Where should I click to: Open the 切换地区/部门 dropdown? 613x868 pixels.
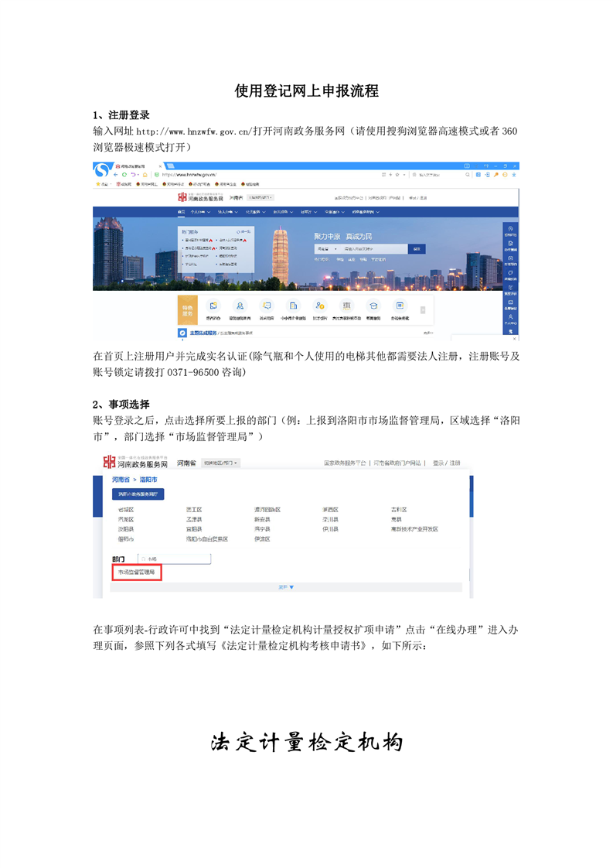[220, 463]
